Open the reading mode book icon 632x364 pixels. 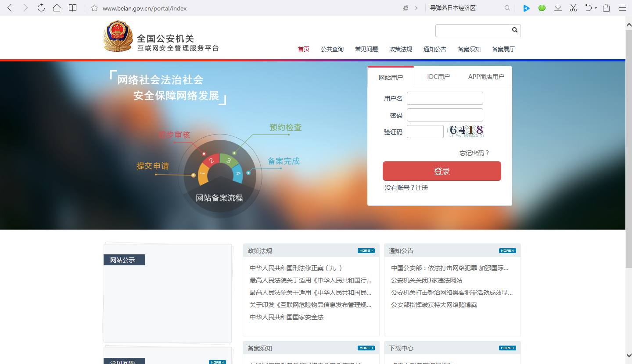(72, 8)
